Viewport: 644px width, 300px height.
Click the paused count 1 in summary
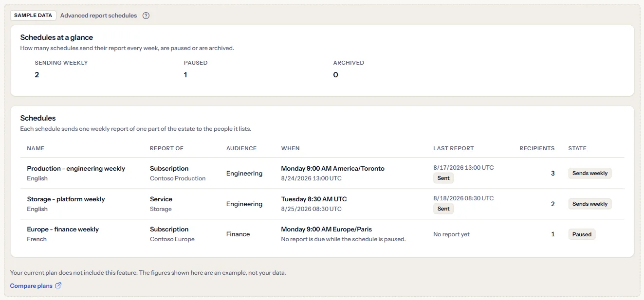pyautogui.click(x=185, y=75)
